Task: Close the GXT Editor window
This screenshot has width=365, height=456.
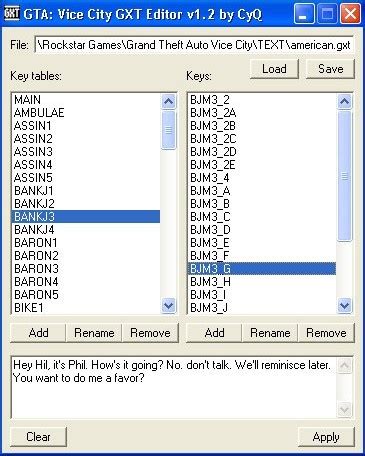Action: [x=350, y=14]
